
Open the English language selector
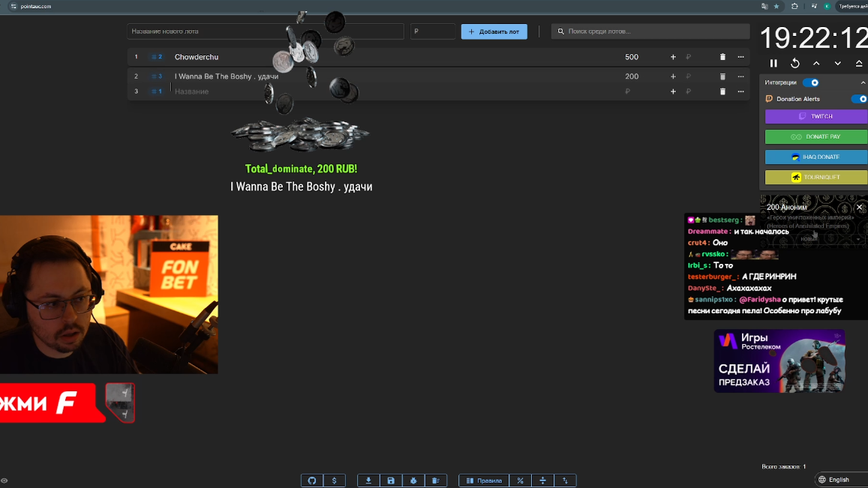point(840,480)
